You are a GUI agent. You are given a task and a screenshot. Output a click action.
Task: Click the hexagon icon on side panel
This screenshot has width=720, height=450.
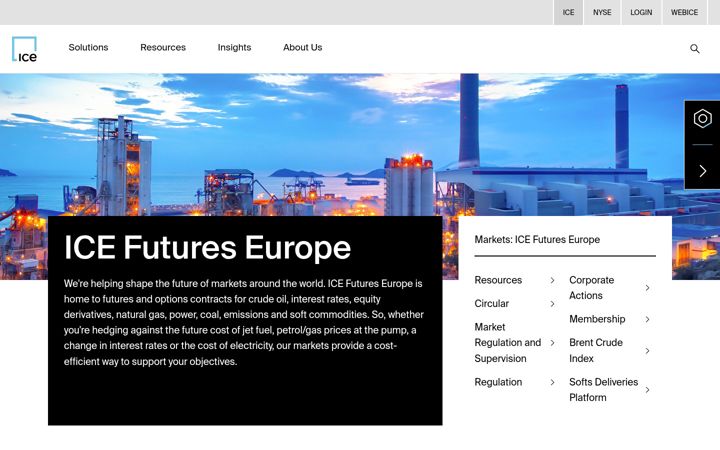coord(702,118)
